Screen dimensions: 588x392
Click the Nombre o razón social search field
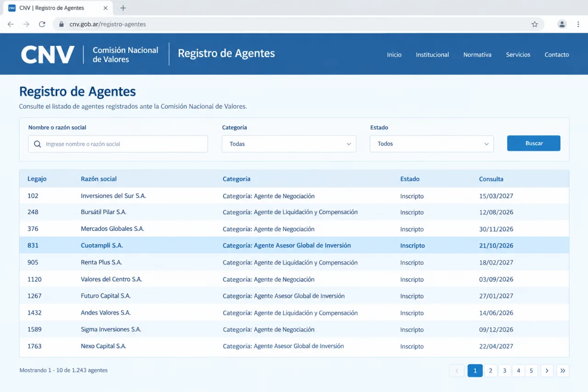[118, 144]
